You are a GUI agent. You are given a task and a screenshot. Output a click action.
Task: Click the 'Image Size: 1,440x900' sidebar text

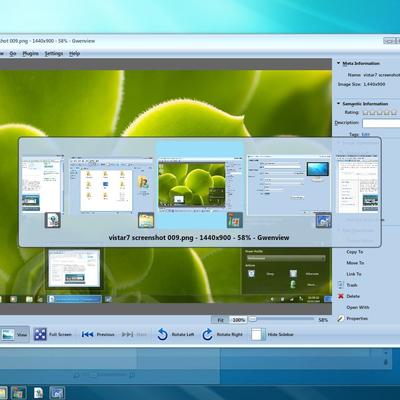(x=361, y=84)
